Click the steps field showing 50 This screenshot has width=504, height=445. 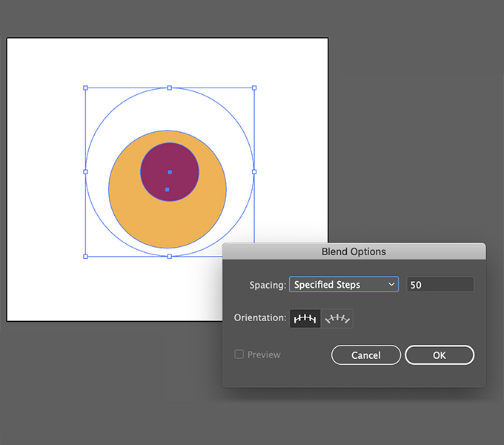(x=440, y=284)
